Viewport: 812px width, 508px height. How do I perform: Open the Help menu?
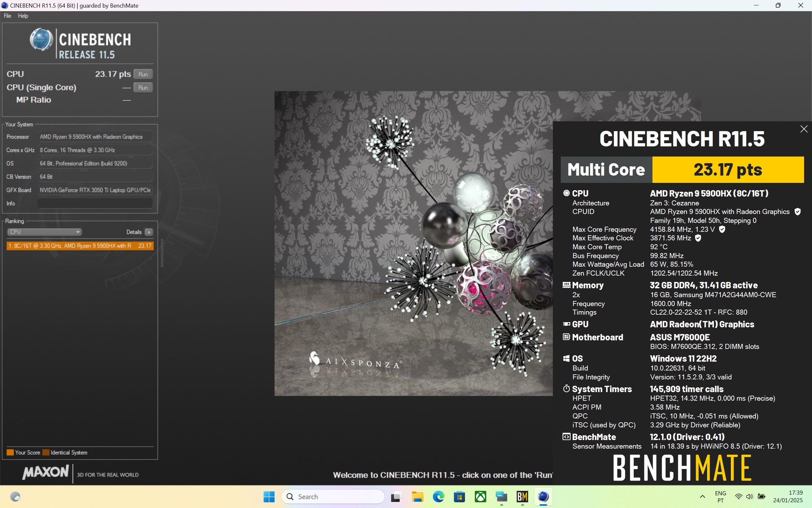pyautogui.click(x=23, y=16)
